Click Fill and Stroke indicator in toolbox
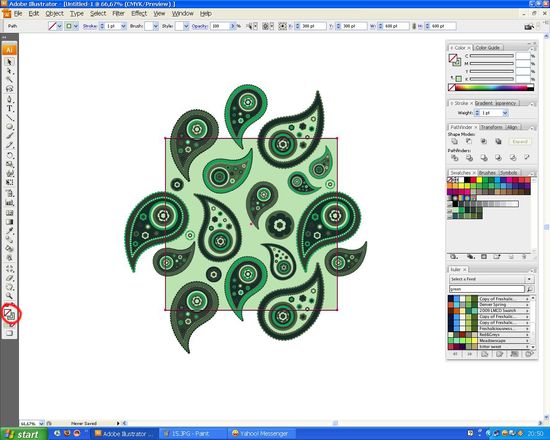 (9, 314)
